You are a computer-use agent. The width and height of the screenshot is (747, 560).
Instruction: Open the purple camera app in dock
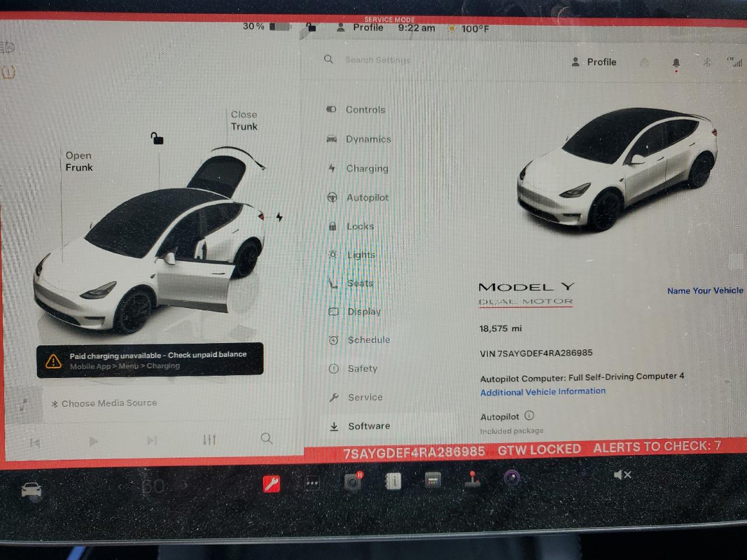point(512,478)
